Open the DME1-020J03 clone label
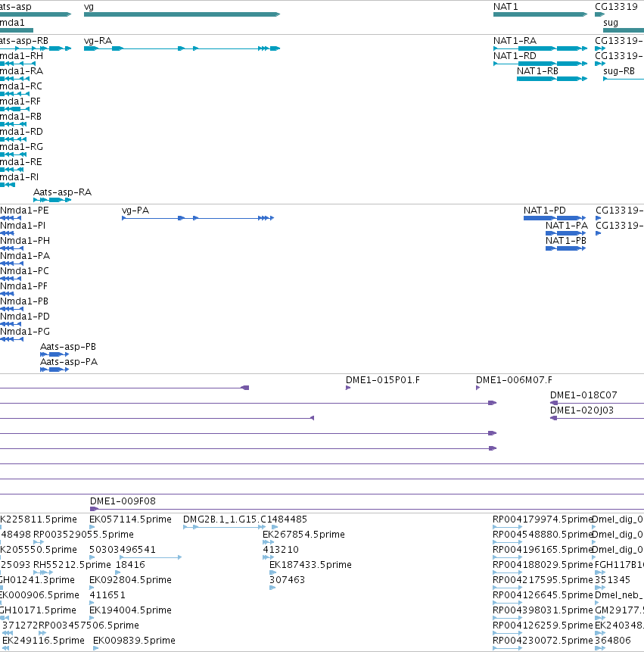This screenshot has height=652, width=644. (x=582, y=410)
